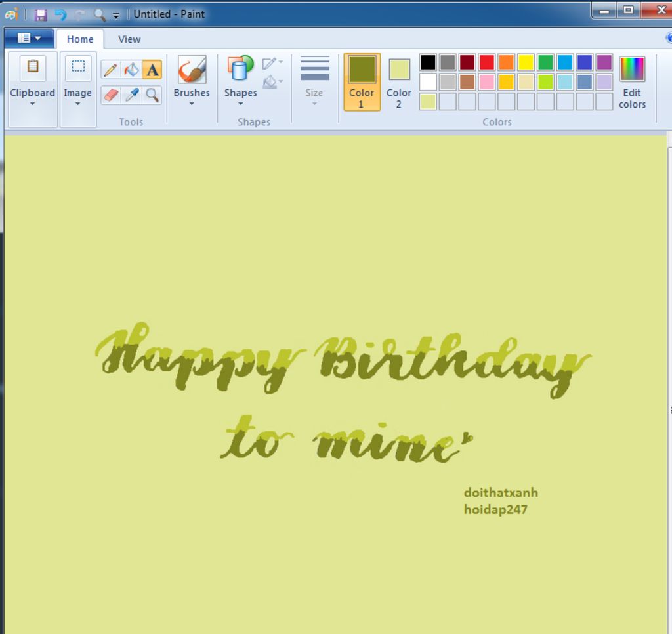Activate the Color 1 button
672x634 pixels.
(362, 82)
